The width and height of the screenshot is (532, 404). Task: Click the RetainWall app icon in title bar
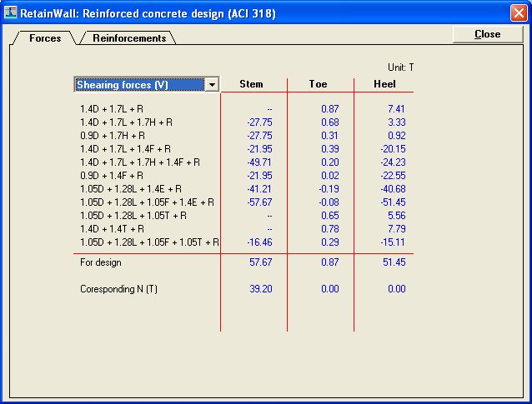point(10,12)
